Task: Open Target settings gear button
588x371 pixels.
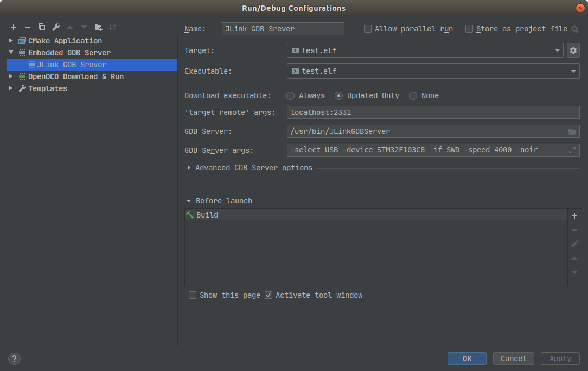Action: pyautogui.click(x=573, y=50)
